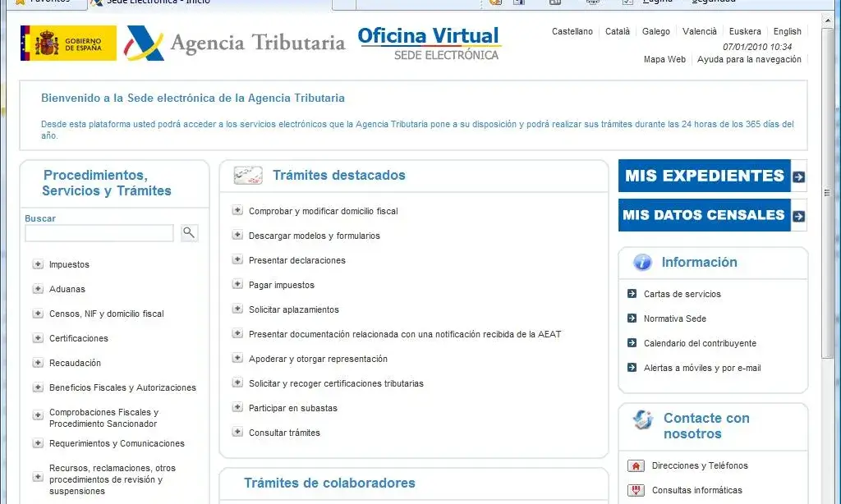Click the scrollbar up arrow
The image size is (841, 504).
click(827, 21)
